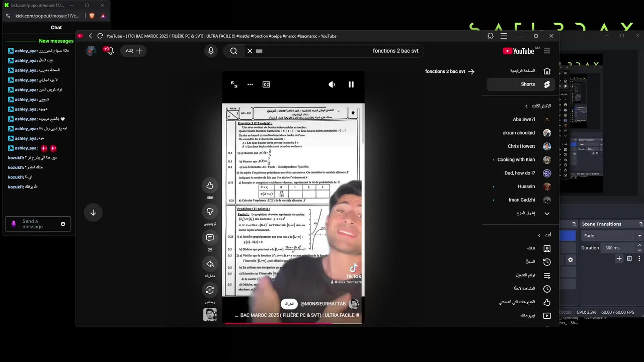Open YouTube notifications bell
This screenshot has width=644, height=362.
tap(109, 51)
